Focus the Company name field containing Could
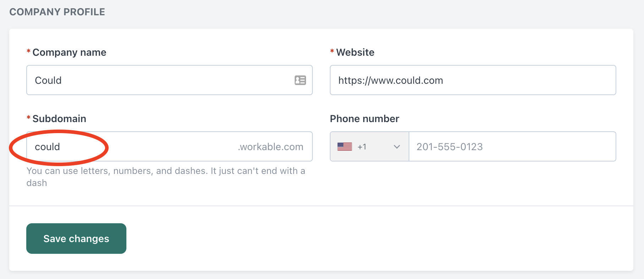 pyautogui.click(x=169, y=80)
